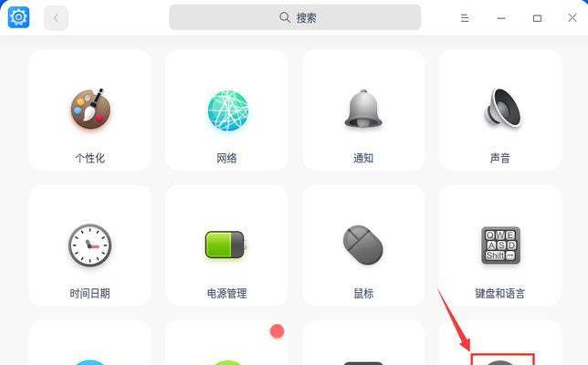588x365 pixels.
Task: Minimize the settings window
Action: click(x=501, y=18)
